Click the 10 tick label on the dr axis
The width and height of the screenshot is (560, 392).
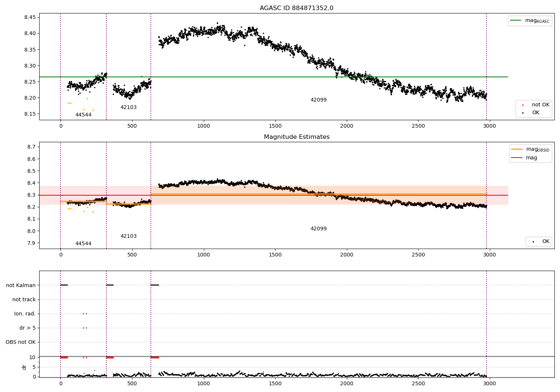(x=32, y=358)
